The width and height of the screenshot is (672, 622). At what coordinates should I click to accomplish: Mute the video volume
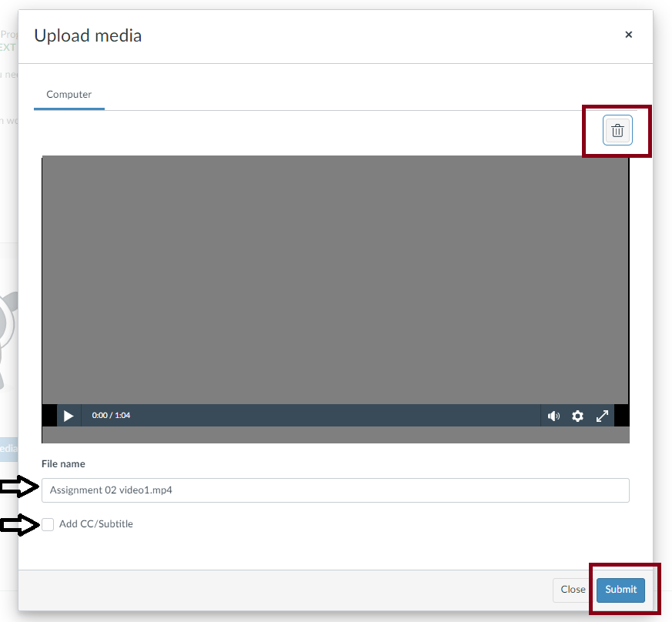pos(553,416)
